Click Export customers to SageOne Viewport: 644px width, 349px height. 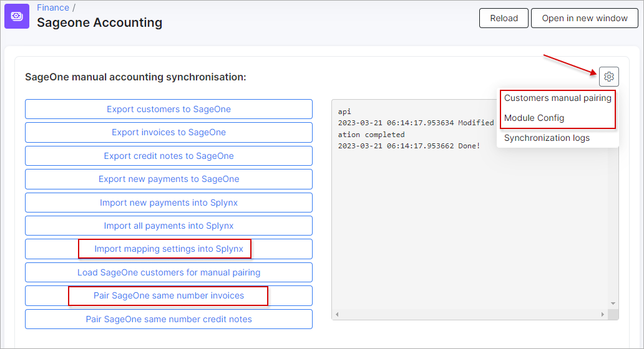(x=168, y=109)
